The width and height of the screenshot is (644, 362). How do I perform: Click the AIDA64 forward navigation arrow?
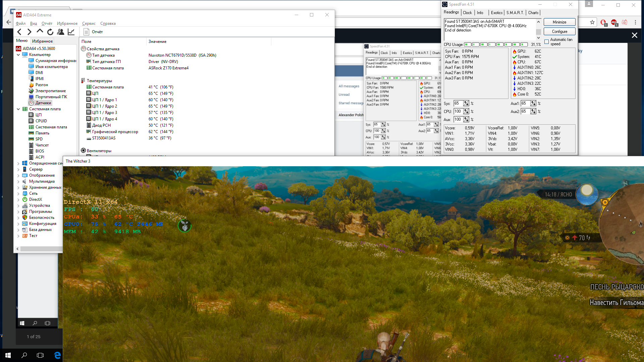(30, 32)
